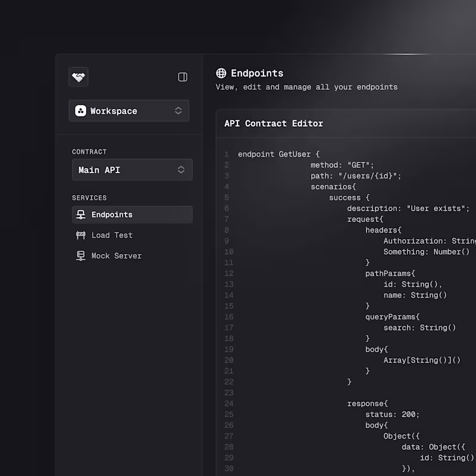
Task: Place cursor on endpoint GetUser line
Action: [278, 154]
